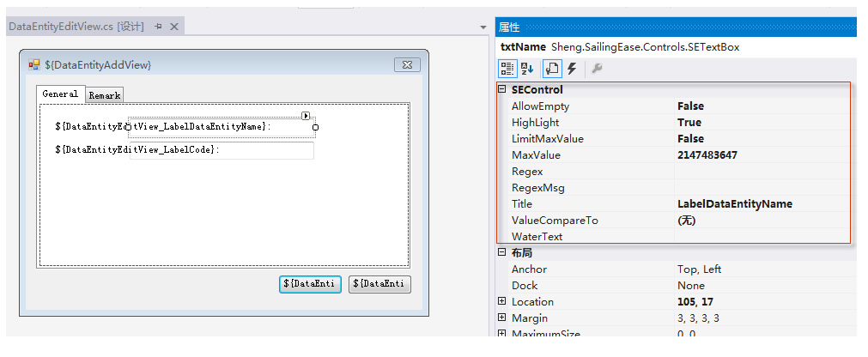The height and width of the screenshot is (357, 868).
Task: Close the DataEntityEditView.cs design tab
Action: 173,27
